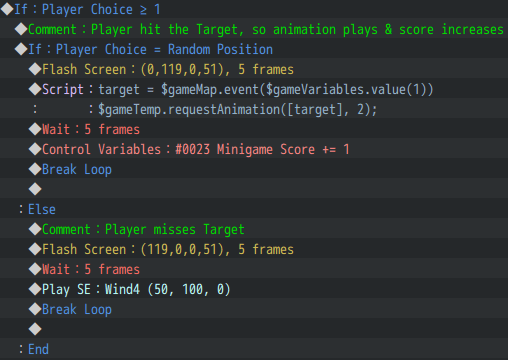Click Control Variables '#0023 Minigame Score += 1'
508x360 pixels.
254,149
